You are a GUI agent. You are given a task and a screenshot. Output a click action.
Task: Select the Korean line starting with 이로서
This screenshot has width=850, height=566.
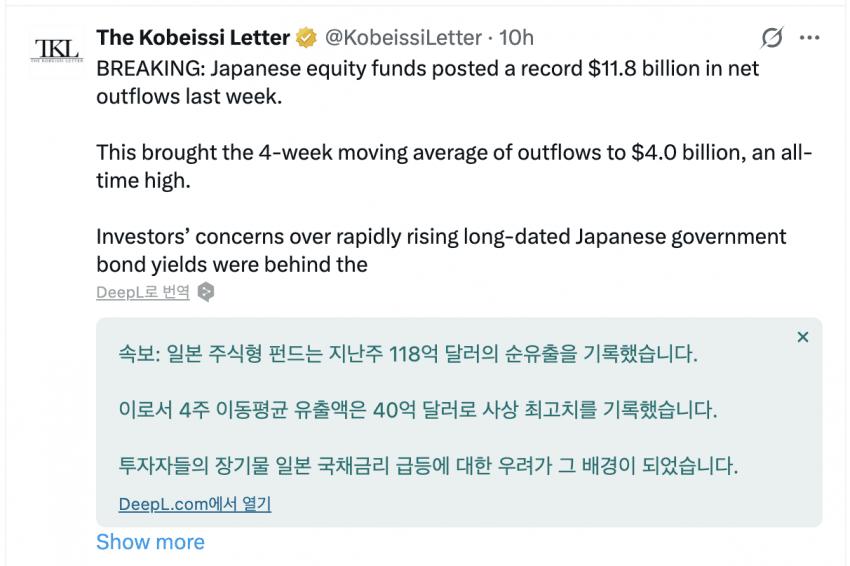(x=418, y=409)
